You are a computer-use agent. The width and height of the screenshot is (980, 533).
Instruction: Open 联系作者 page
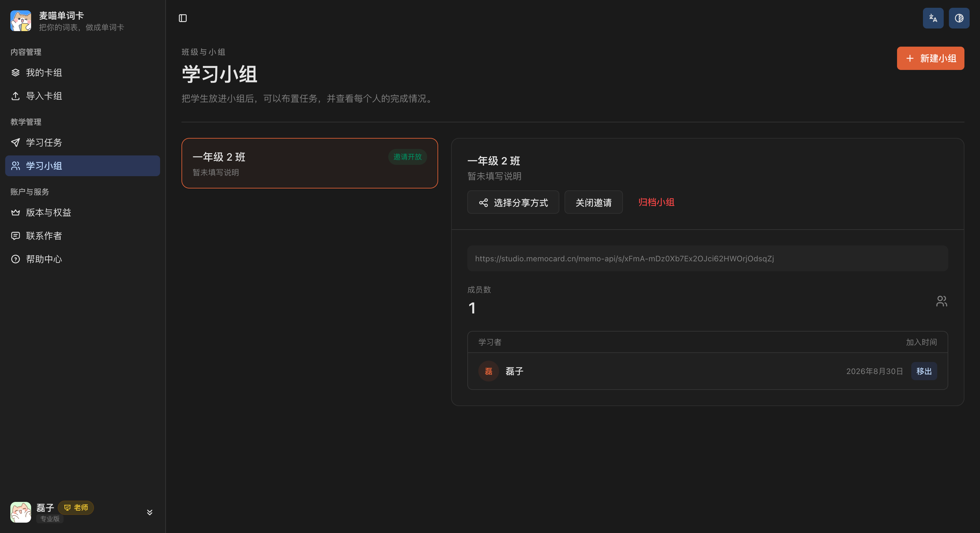[83, 236]
